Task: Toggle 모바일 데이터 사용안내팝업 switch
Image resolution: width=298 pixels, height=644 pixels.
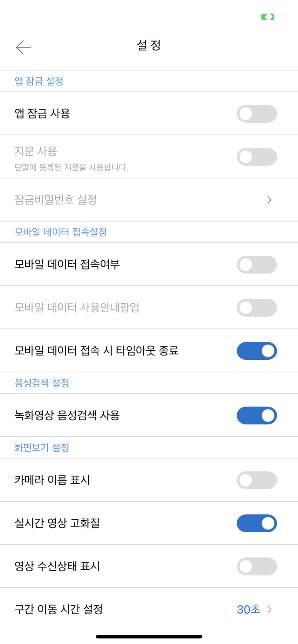Action: (257, 308)
